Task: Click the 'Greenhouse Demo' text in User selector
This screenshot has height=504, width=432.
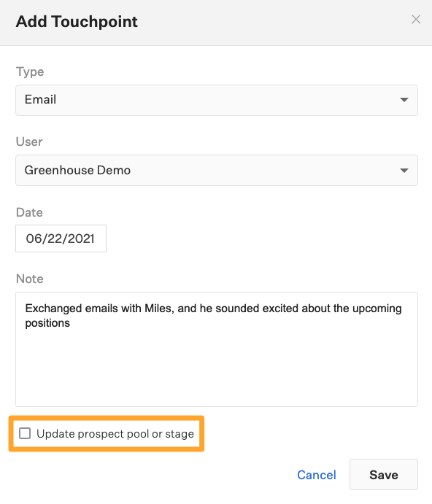Action: 77,170
